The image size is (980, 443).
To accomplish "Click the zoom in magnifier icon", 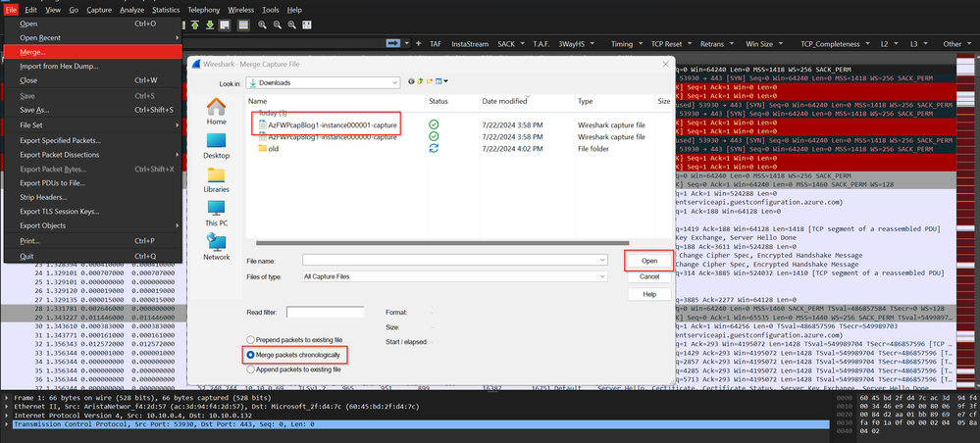I will tap(263, 25).
